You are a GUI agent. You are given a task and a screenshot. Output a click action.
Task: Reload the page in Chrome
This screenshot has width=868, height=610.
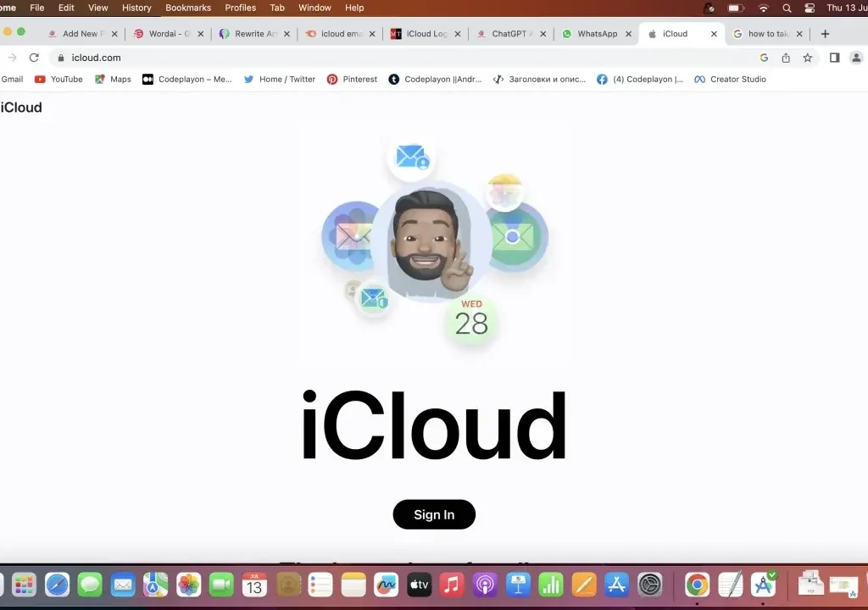coord(34,58)
